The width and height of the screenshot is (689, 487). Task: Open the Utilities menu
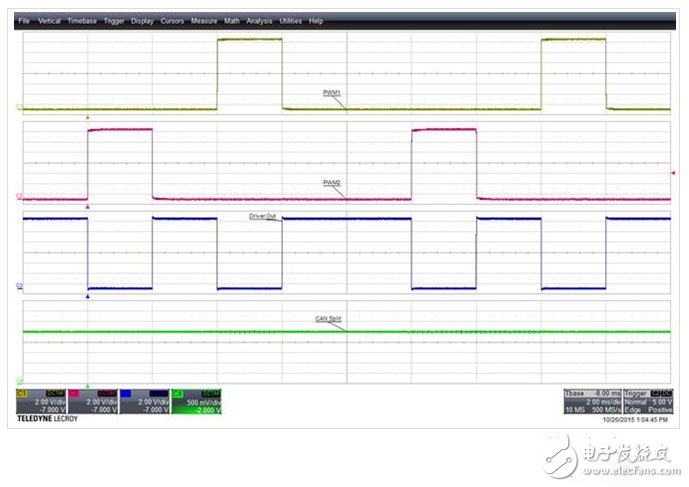tap(290, 21)
